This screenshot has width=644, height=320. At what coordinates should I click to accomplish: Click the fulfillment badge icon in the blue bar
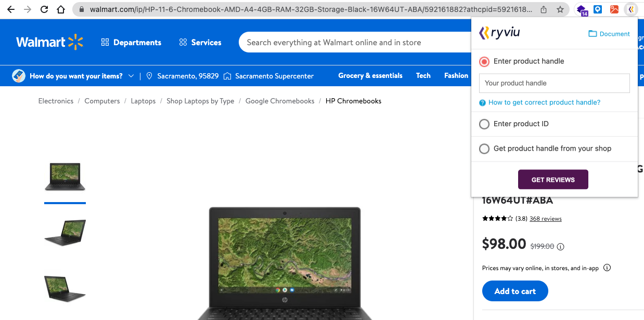pos(19,76)
